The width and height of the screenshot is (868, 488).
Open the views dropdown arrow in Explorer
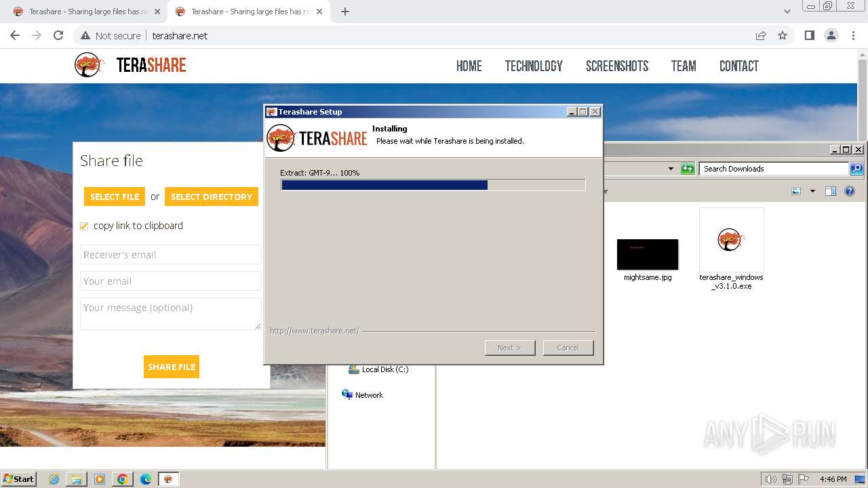click(x=812, y=192)
